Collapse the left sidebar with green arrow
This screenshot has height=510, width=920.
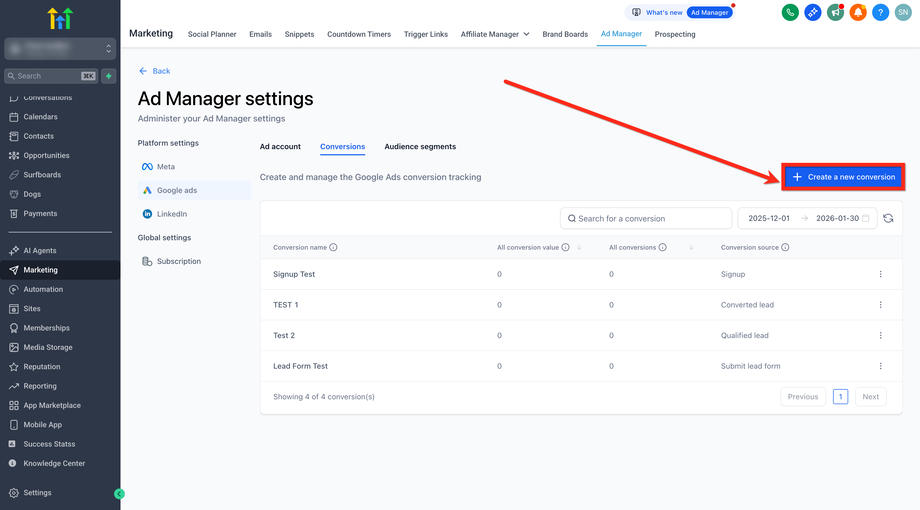tap(120, 493)
